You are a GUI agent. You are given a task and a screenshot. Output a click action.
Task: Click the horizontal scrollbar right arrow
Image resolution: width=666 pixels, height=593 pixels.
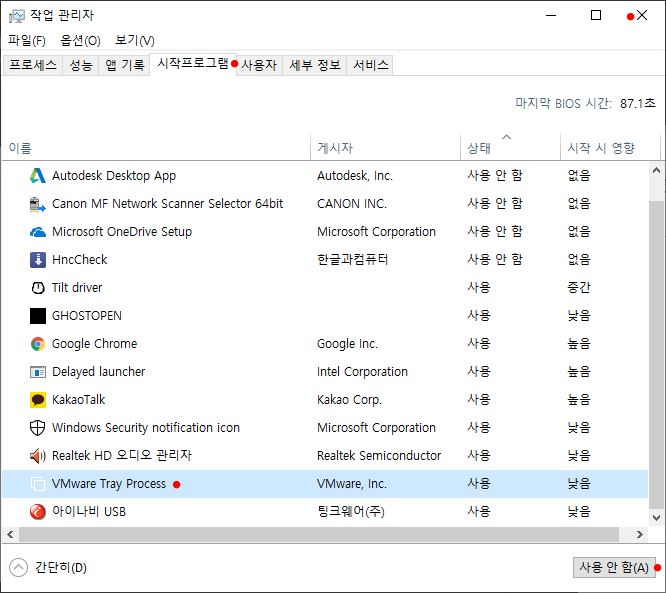coord(640,534)
